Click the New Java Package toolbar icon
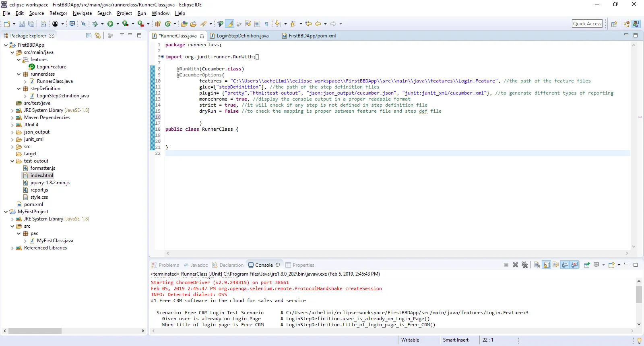The image size is (644, 346). 158,24
